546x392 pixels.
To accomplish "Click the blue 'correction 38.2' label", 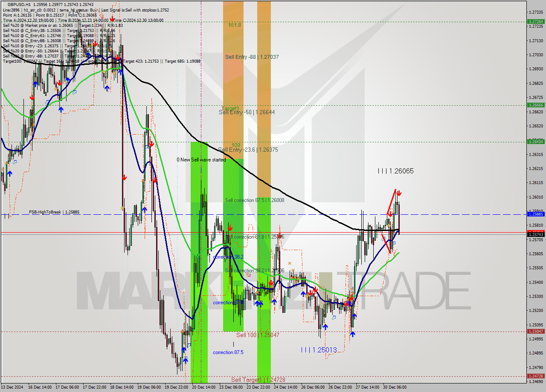I will coord(228,257).
